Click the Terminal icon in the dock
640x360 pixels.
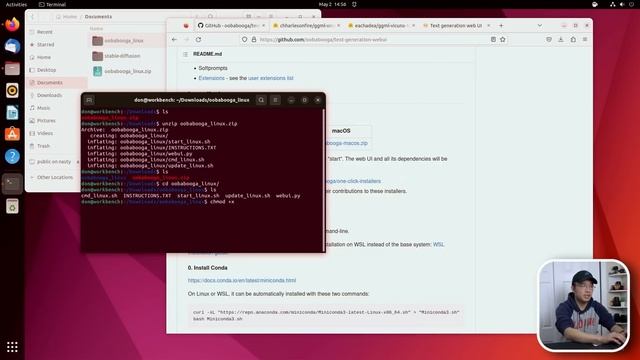pos(12,184)
